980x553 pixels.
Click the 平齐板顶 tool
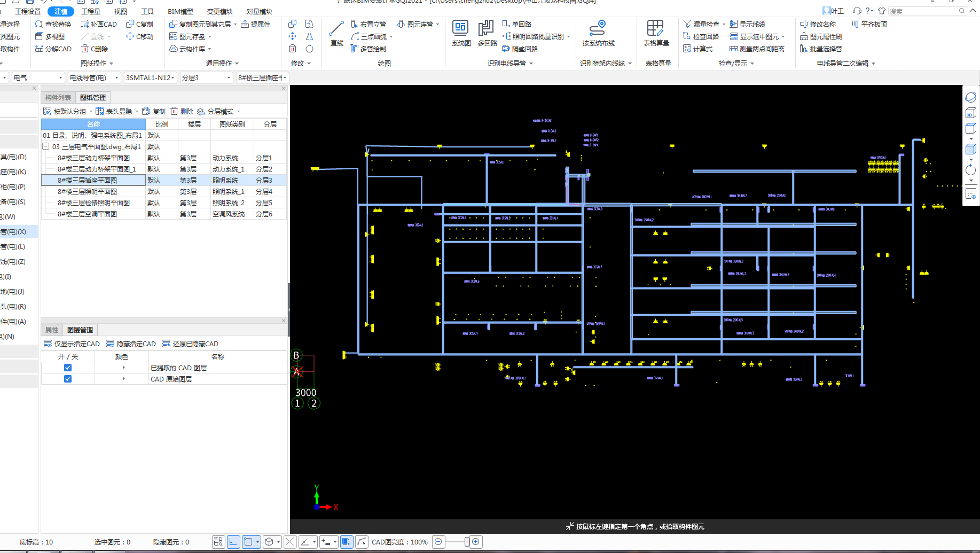click(869, 24)
